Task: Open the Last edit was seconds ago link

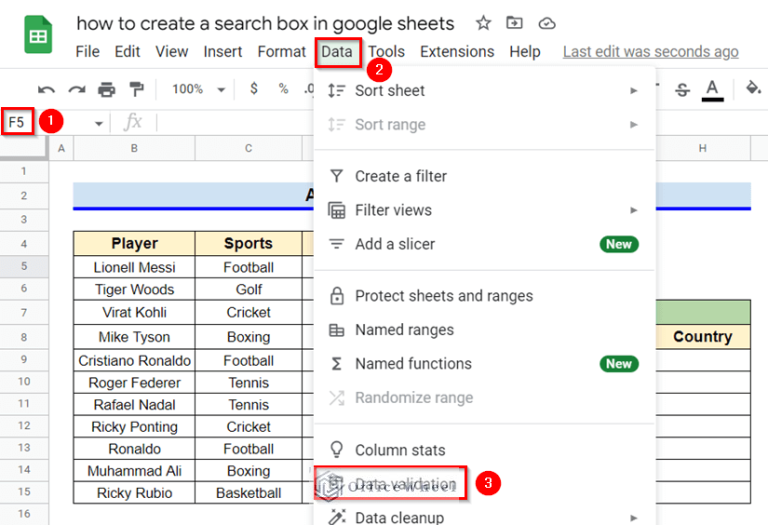Action: 650,51
